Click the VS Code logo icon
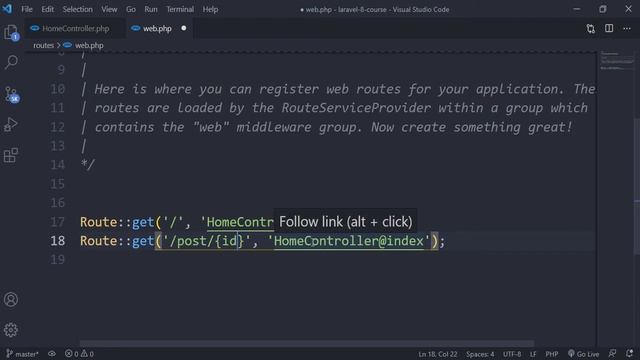 7,9
